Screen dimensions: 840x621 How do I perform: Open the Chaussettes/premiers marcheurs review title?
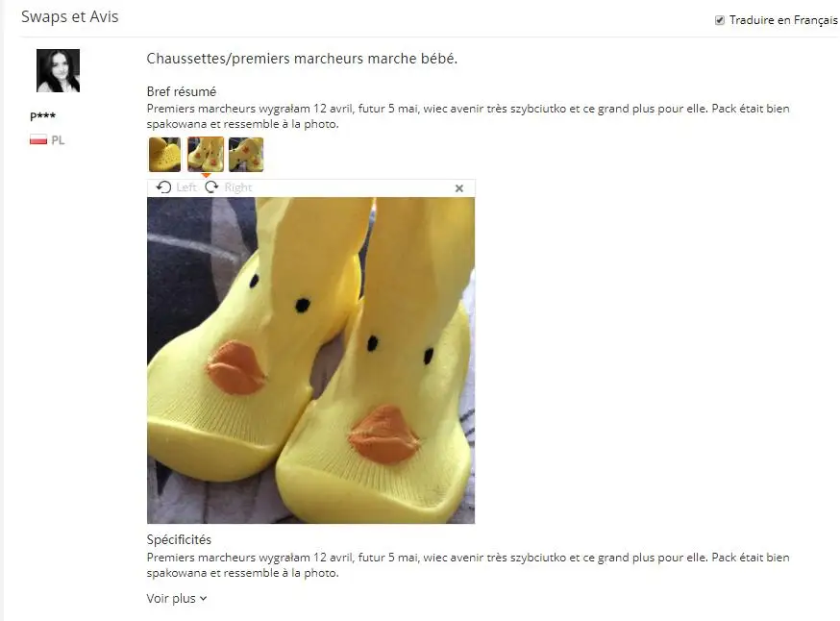pos(302,59)
